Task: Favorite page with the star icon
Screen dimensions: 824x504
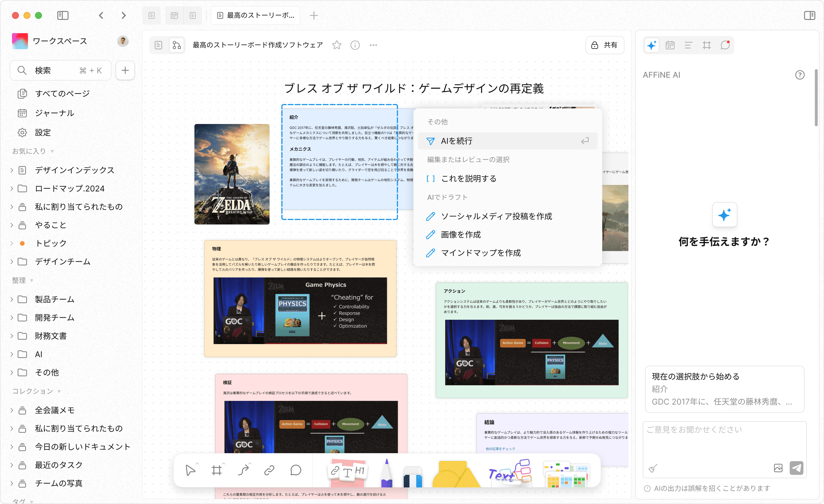Action: pyautogui.click(x=337, y=45)
